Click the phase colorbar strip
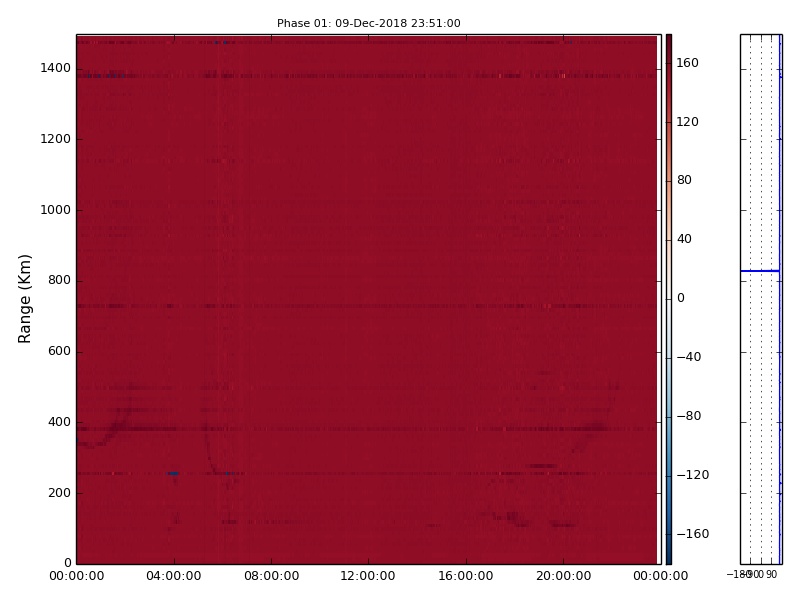 coord(669,299)
